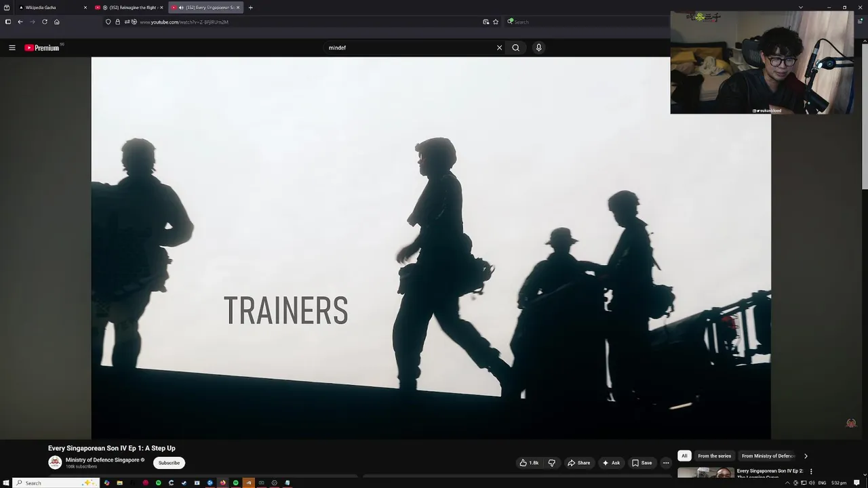This screenshot has width=868, height=488.
Task: Save video to a playlist
Action: pos(642,463)
